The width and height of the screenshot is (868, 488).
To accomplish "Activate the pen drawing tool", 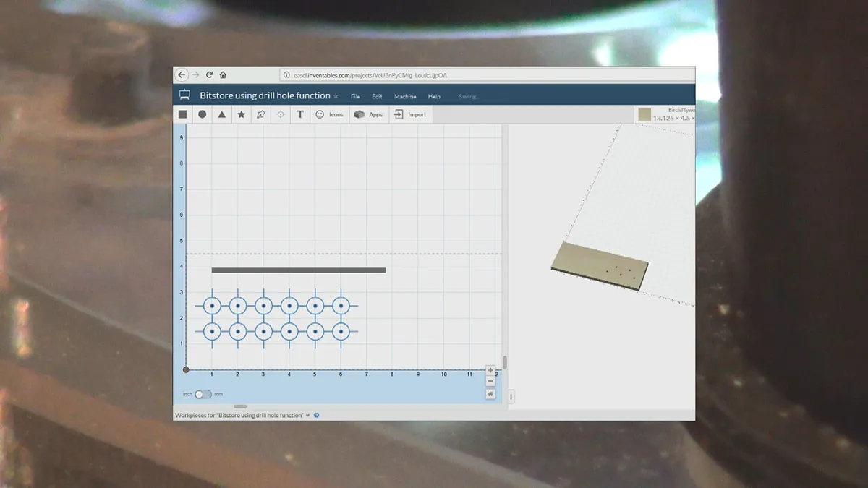I will 261,114.
